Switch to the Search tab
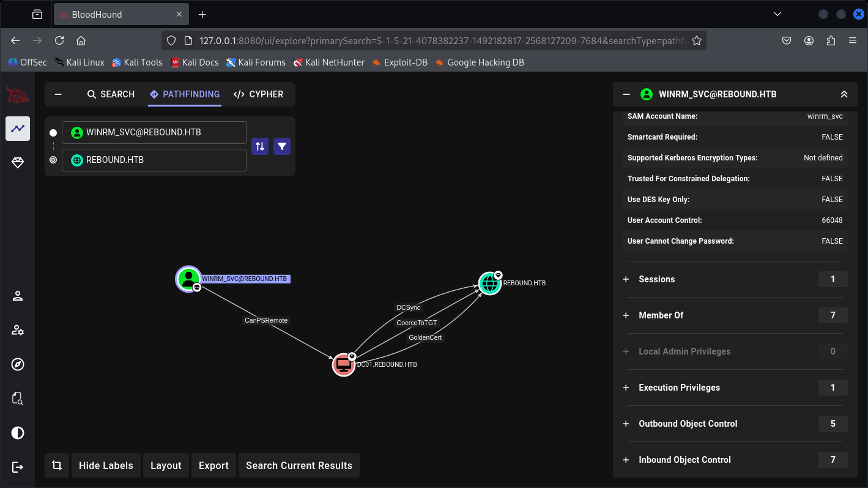Viewport: 868px width, 488px height. [x=111, y=94]
